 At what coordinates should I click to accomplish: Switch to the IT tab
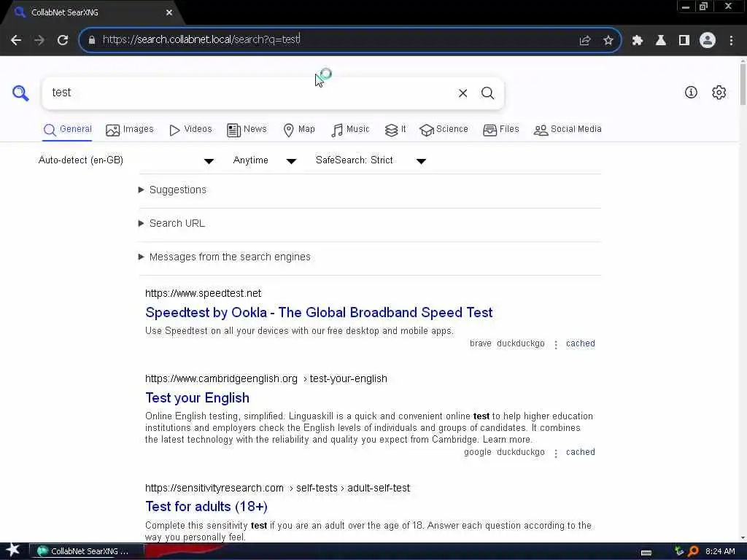pos(395,130)
